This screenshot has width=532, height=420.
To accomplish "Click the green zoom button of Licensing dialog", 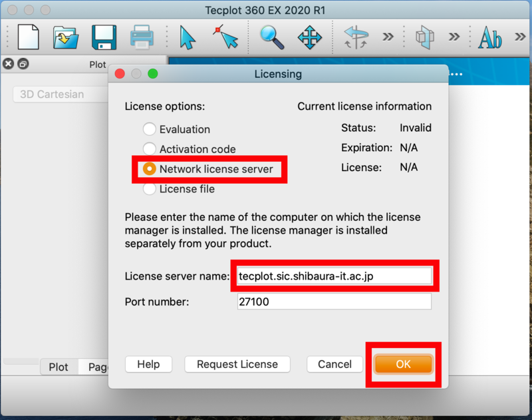I will tap(153, 74).
